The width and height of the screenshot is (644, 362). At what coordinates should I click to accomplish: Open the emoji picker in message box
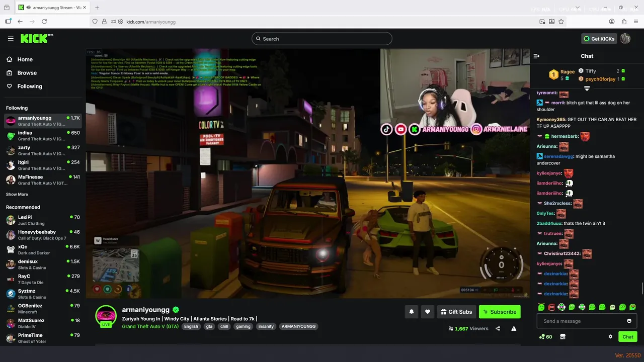coord(629,321)
